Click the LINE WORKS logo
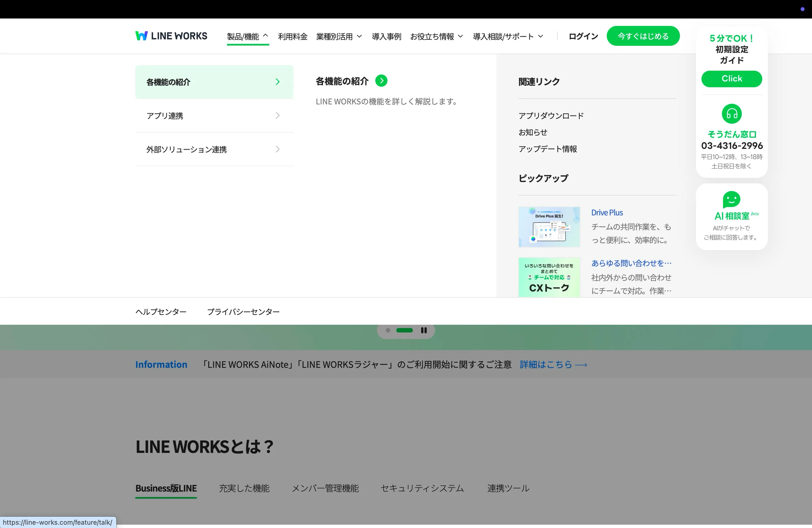The width and height of the screenshot is (812, 528). 171,36
